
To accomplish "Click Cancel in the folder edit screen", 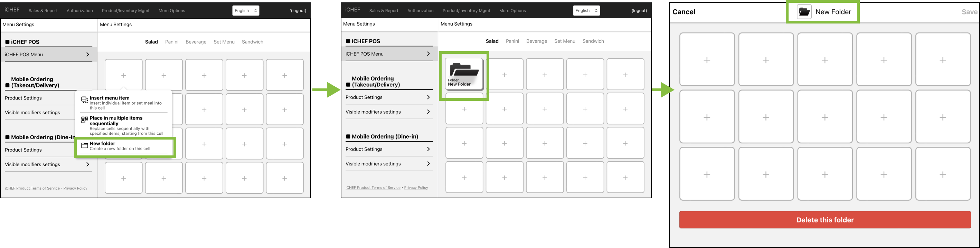I will click(x=684, y=12).
